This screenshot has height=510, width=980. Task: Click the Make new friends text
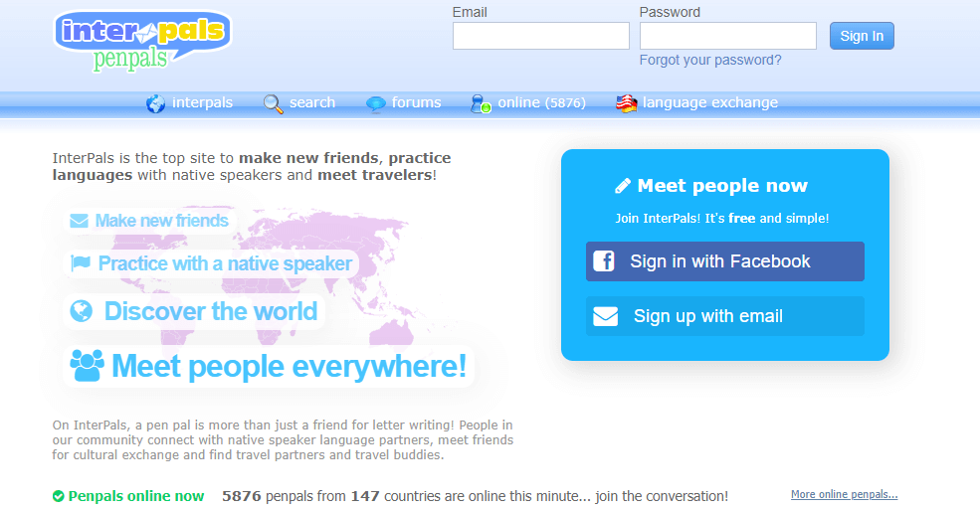click(x=162, y=221)
